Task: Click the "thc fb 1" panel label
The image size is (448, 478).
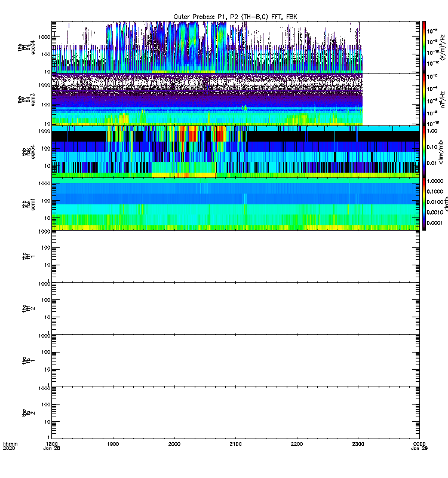Action: click(29, 361)
